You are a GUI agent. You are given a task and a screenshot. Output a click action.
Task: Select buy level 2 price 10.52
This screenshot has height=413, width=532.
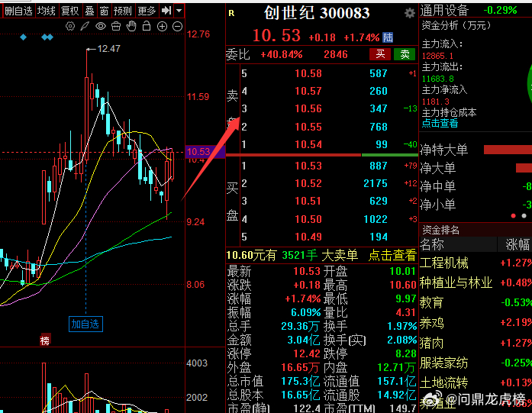pos(308,183)
